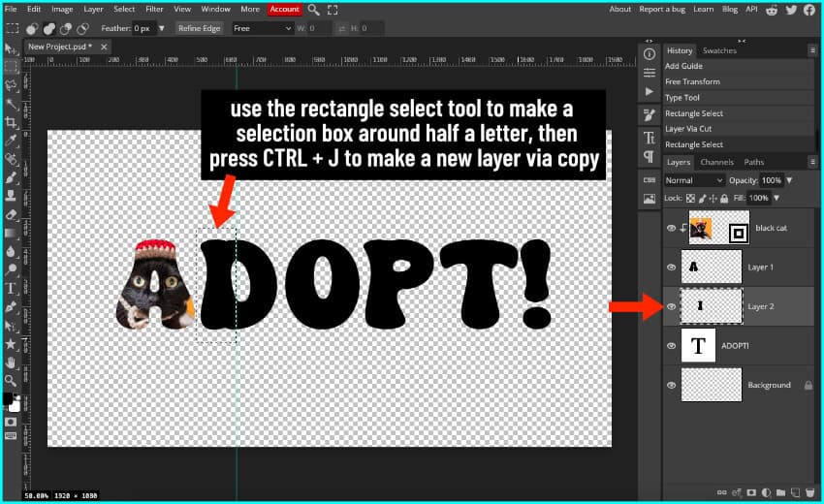
Task: Open the Info panel icon
Action: click(650, 54)
